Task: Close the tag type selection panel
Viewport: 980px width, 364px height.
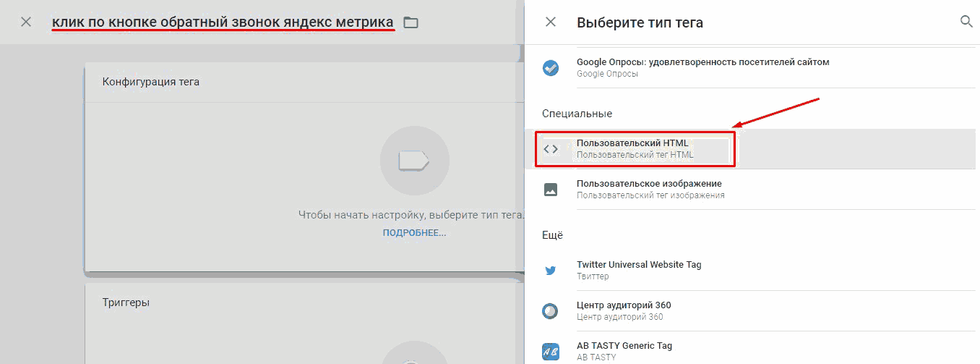Action: [x=551, y=22]
